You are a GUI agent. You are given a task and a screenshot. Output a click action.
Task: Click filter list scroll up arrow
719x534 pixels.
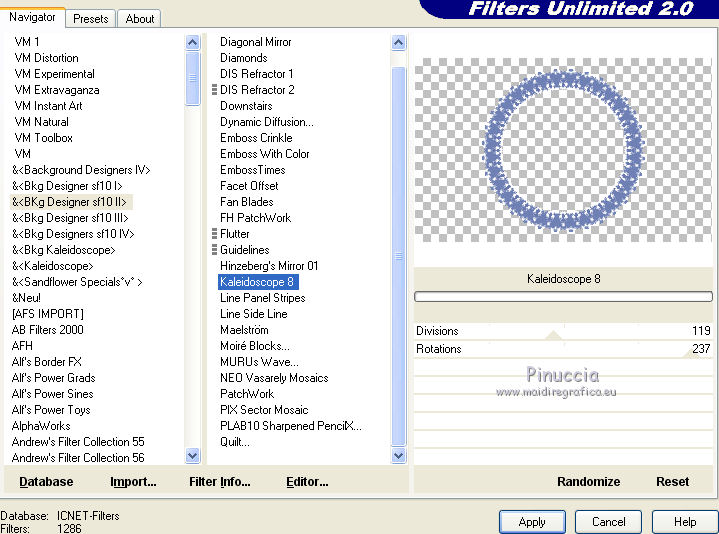coord(398,43)
